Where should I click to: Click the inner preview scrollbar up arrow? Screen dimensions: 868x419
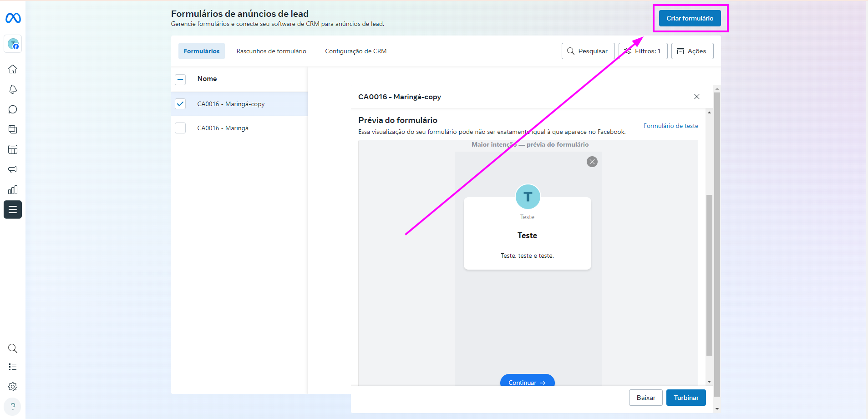[x=709, y=112]
